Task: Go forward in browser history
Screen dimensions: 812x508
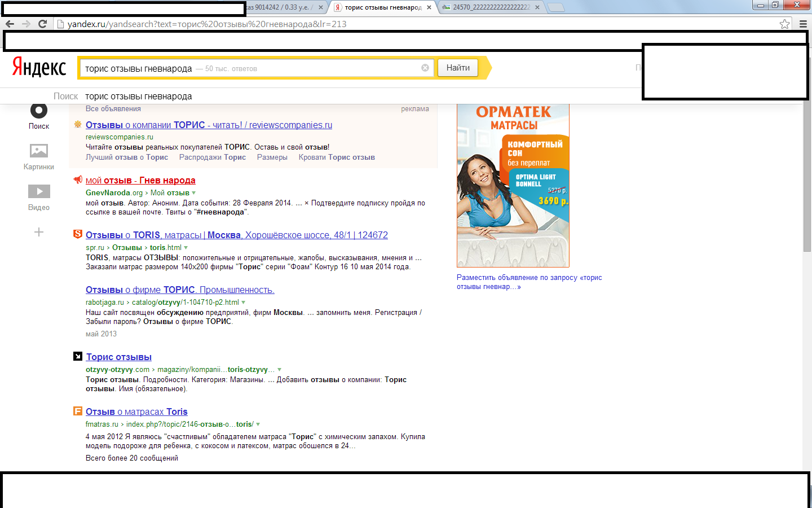Action: 26,24
